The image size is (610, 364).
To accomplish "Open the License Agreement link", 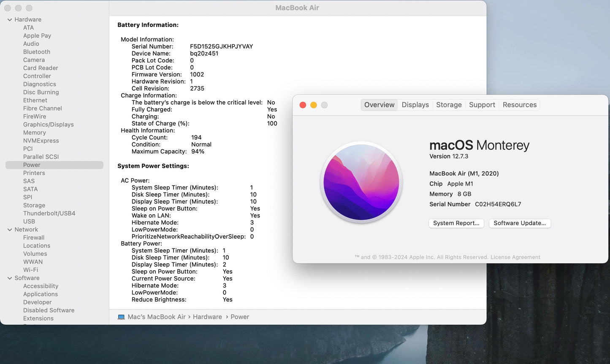I will coord(515,257).
